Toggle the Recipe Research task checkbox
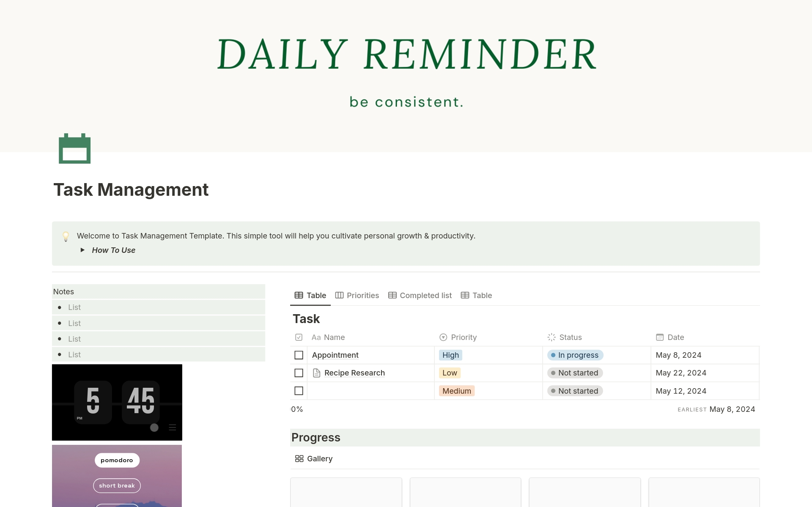The image size is (812, 507). [x=299, y=373]
